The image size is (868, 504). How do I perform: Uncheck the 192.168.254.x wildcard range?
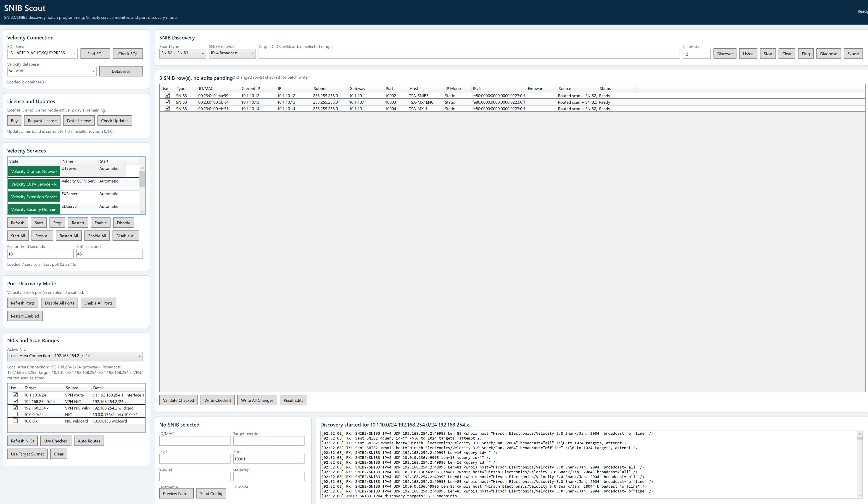(x=15, y=408)
